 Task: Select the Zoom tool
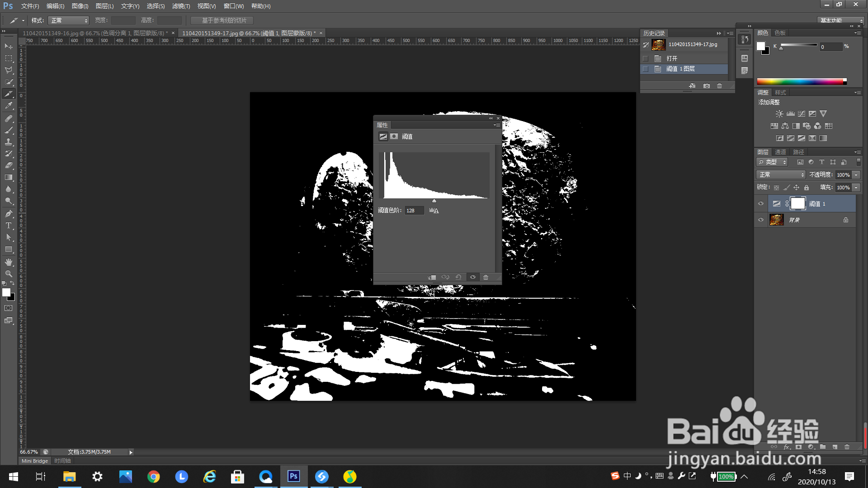point(9,274)
